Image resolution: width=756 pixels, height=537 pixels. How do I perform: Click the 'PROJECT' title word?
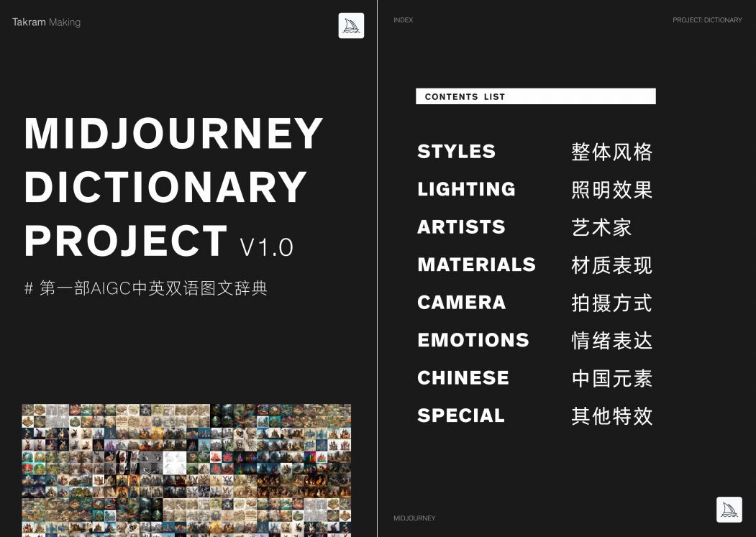[126, 241]
